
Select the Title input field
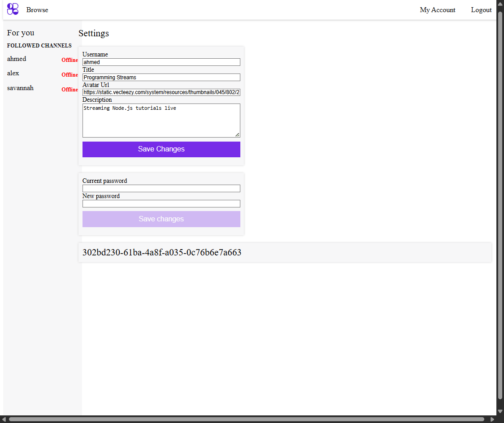161,77
